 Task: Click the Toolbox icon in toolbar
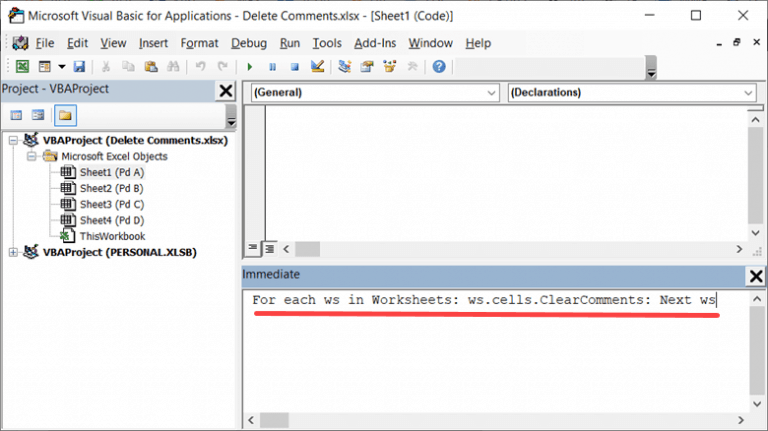pyautogui.click(x=412, y=67)
